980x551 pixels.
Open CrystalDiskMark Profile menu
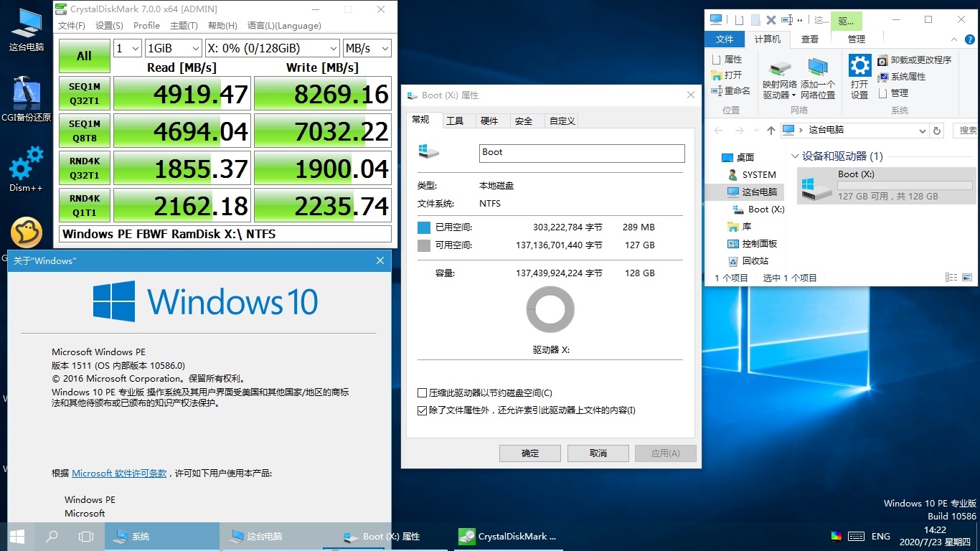point(146,26)
